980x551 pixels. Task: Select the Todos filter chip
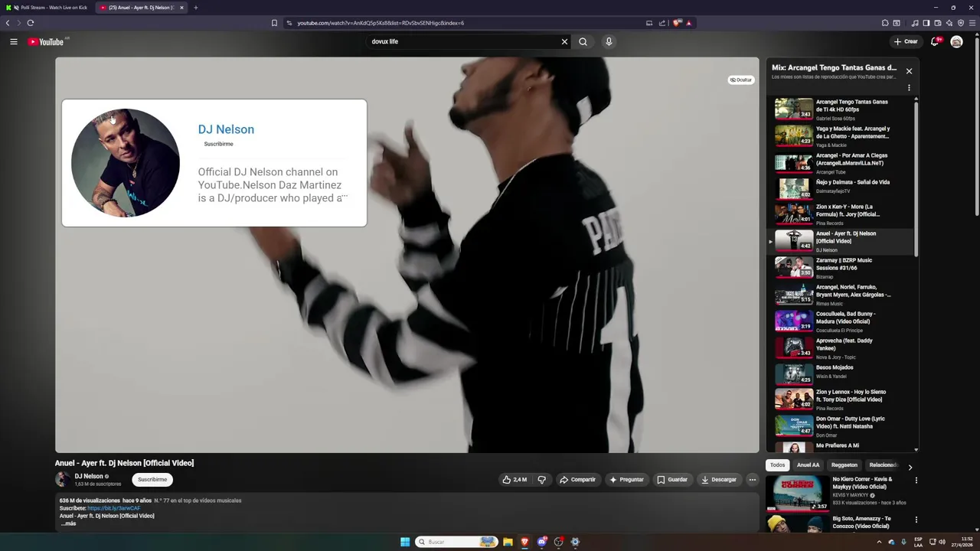(777, 465)
